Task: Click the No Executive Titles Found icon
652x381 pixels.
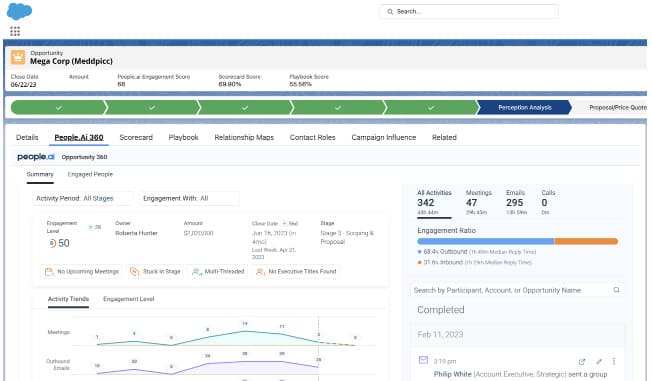Action: pyautogui.click(x=260, y=272)
